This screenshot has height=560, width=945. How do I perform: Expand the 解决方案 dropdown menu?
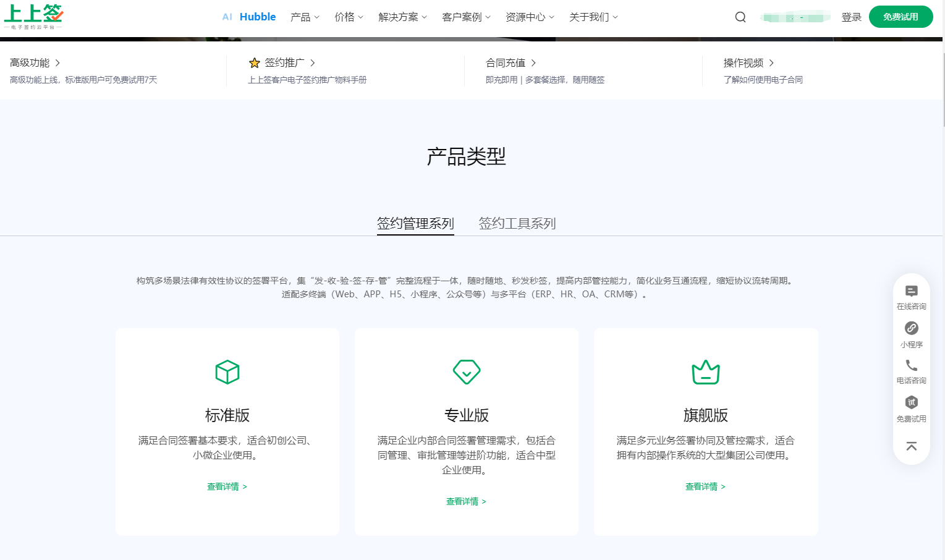(402, 17)
